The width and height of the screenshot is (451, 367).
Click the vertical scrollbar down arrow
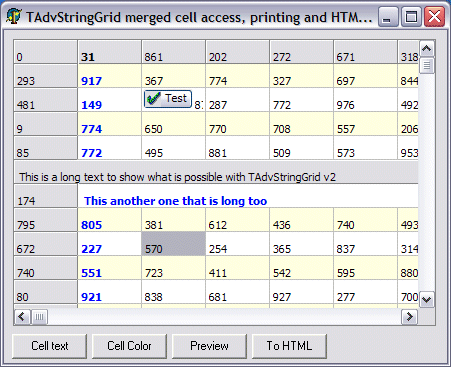click(x=427, y=299)
